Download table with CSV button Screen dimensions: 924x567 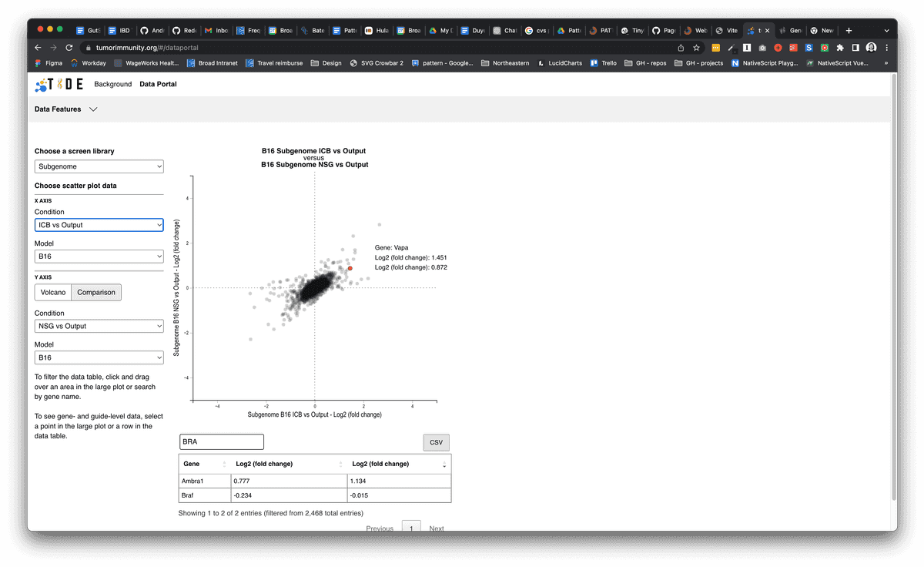[436, 442]
